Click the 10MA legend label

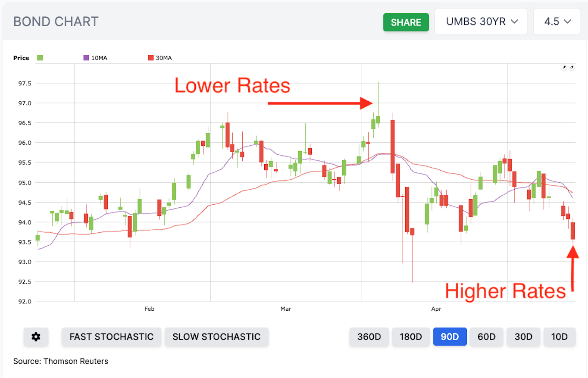click(x=99, y=58)
